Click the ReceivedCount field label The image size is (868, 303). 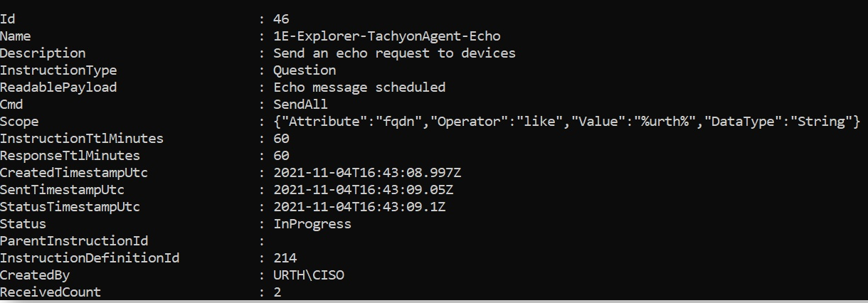[x=51, y=292]
